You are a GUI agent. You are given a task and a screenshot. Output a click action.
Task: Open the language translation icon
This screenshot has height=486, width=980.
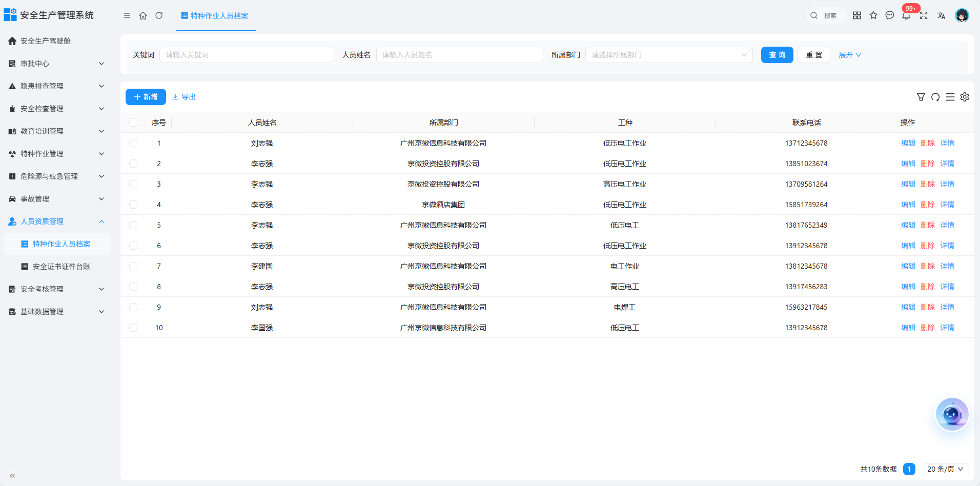(x=941, y=15)
